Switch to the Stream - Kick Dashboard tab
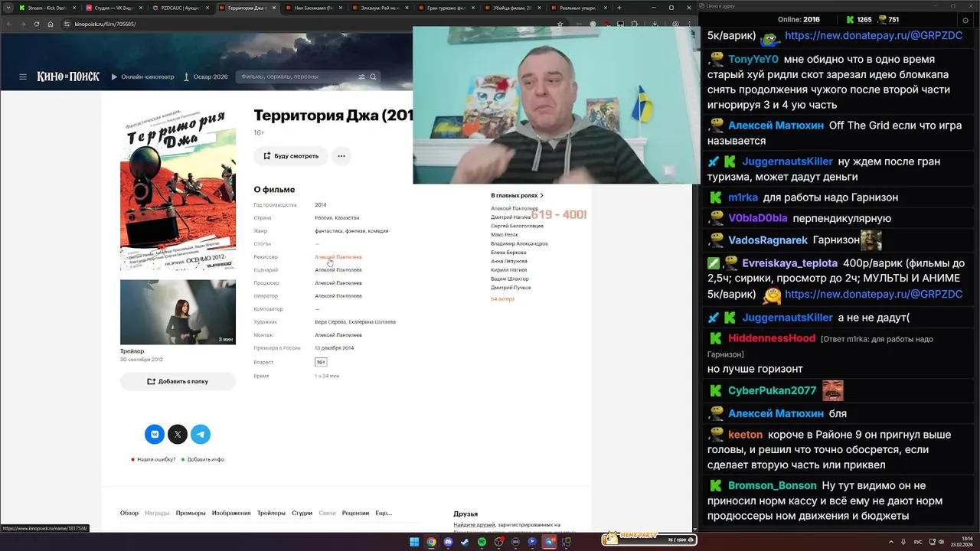Image resolution: width=980 pixels, height=551 pixels. (47, 8)
